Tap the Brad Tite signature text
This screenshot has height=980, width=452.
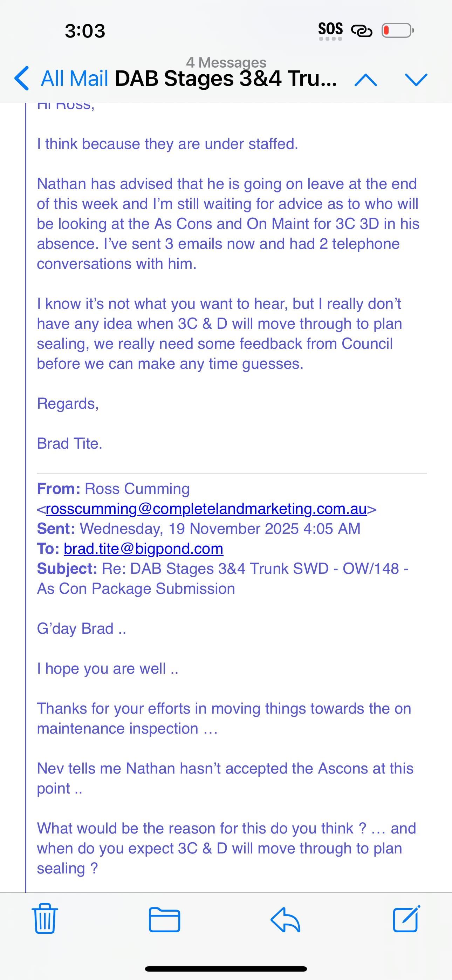pyautogui.click(x=70, y=443)
